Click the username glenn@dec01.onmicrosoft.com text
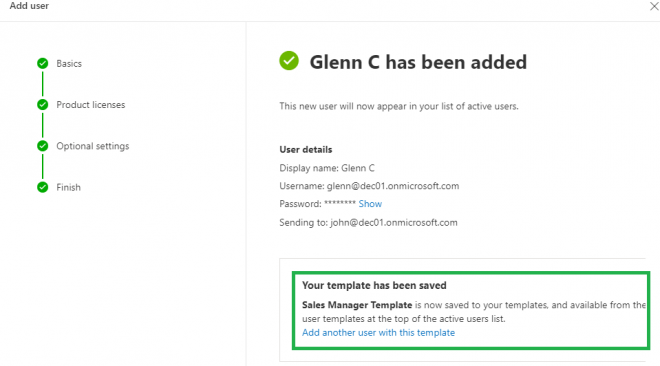The height and width of the screenshot is (366, 660). (x=393, y=186)
